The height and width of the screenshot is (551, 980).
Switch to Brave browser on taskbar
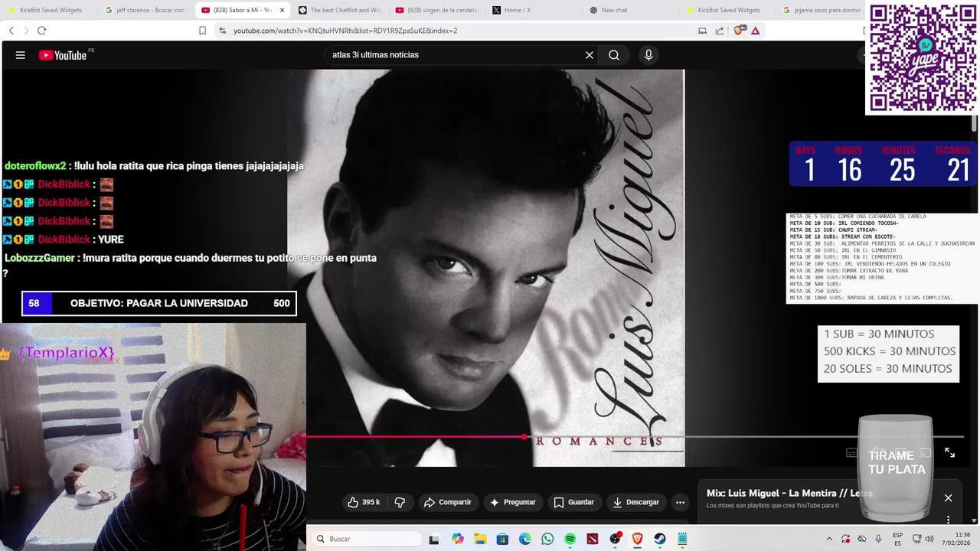637,539
